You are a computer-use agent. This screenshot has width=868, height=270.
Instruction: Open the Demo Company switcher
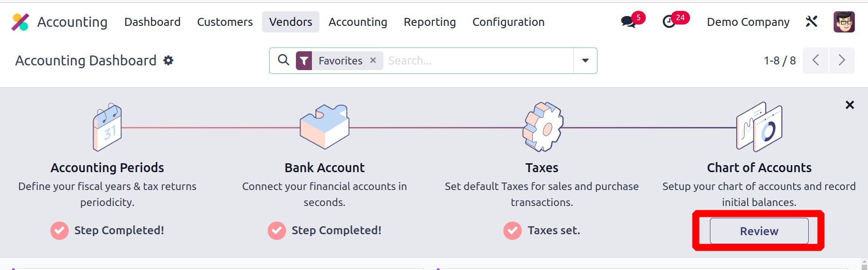click(x=748, y=22)
